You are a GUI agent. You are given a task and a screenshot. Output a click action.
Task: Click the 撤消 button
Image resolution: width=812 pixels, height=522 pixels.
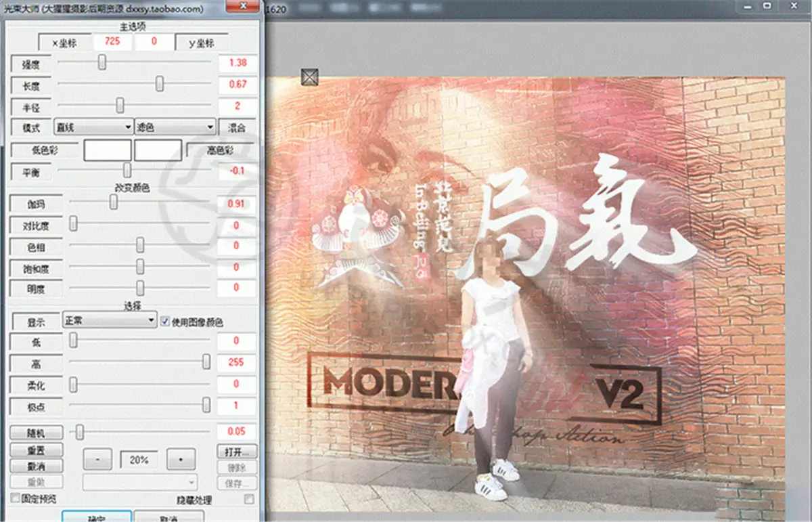click(x=36, y=466)
